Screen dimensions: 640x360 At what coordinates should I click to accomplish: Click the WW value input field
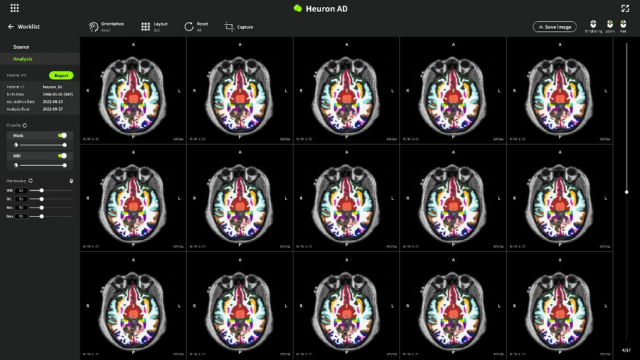(x=21, y=191)
